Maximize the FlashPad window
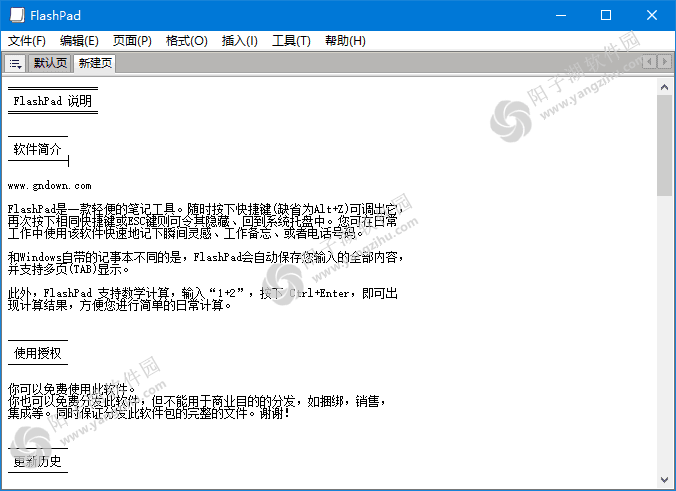 (x=606, y=15)
